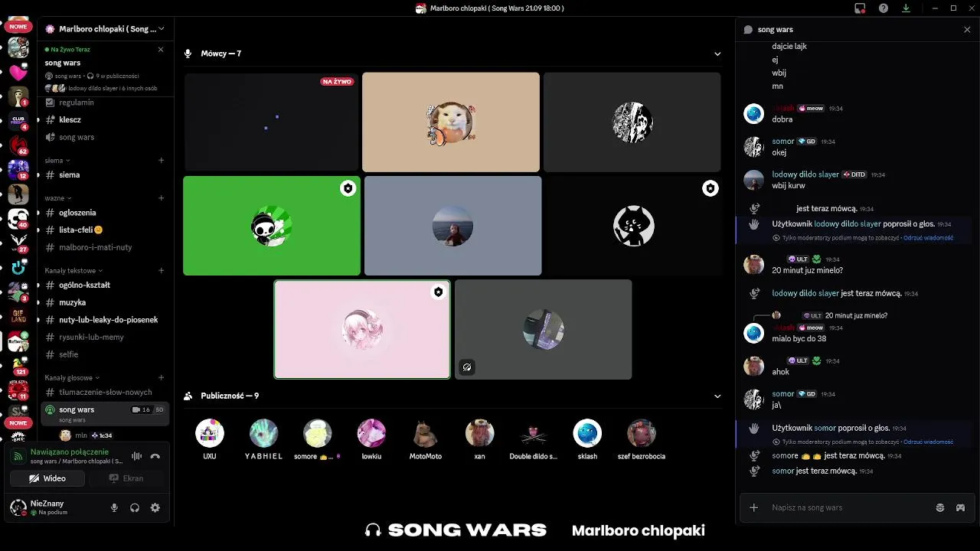Click audience member MotoMoto avatar
Viewport: 980px width, 551px height.
(426, 433)
